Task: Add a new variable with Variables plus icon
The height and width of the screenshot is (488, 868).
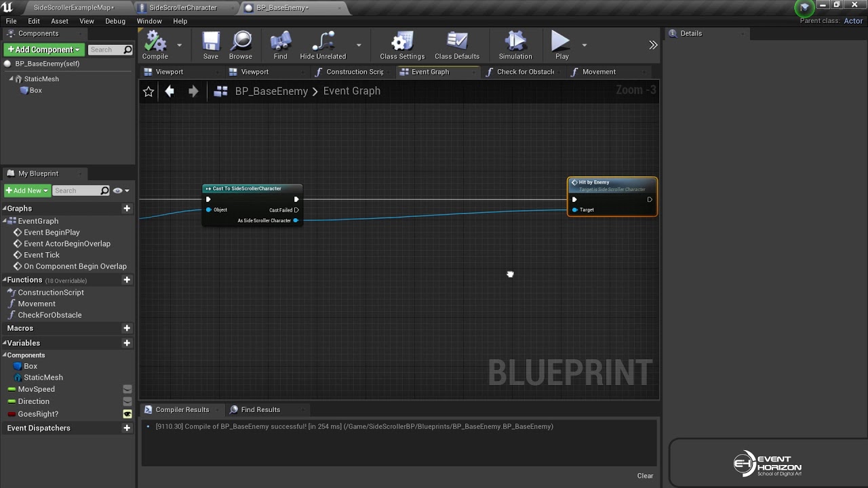Action: click(x=127, y=343)
